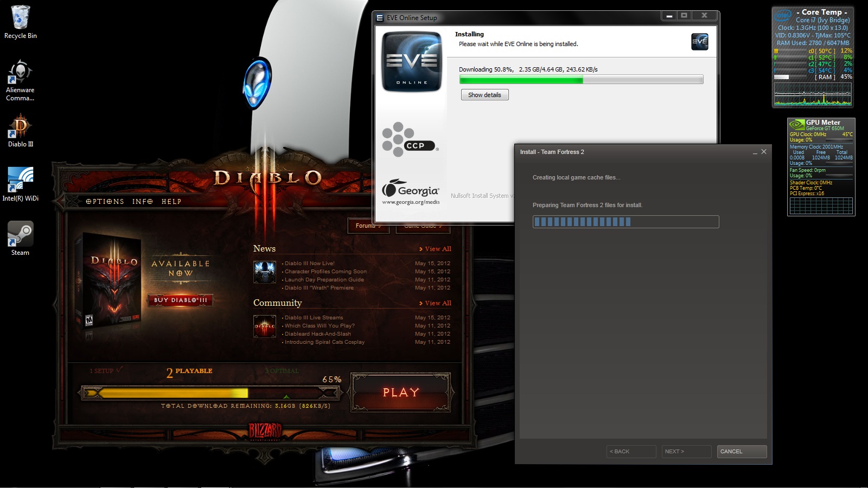
Task: Click the Core Temp gadget usage graph
Action: [813, 94]
